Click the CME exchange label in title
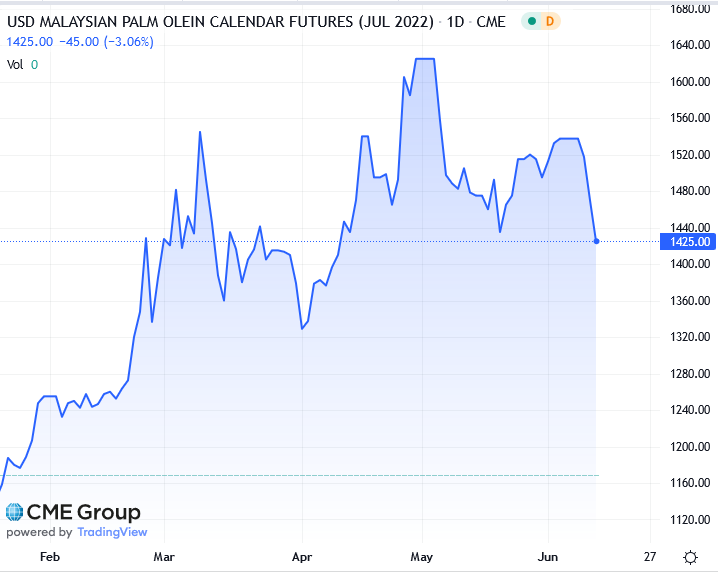718x572 pixels. [x=493, y=21]
